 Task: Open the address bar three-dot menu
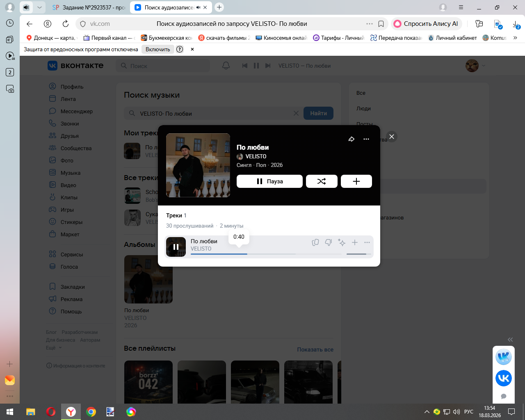point(370,24)
